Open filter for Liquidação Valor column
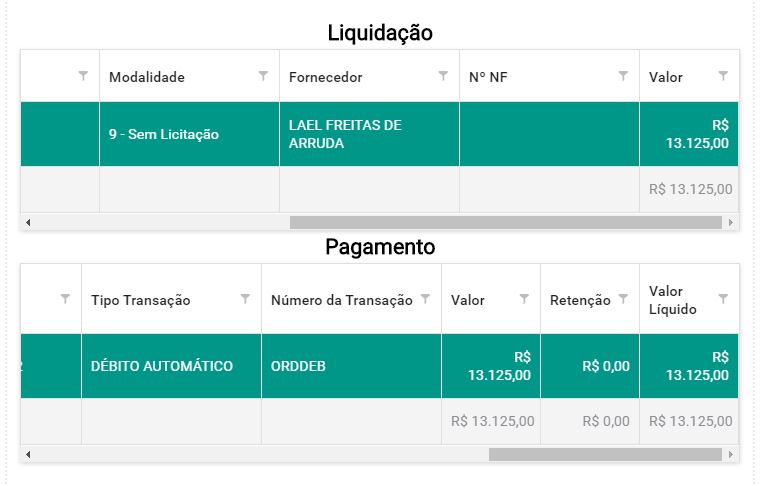773x486 pixels. tap(723, 76)
